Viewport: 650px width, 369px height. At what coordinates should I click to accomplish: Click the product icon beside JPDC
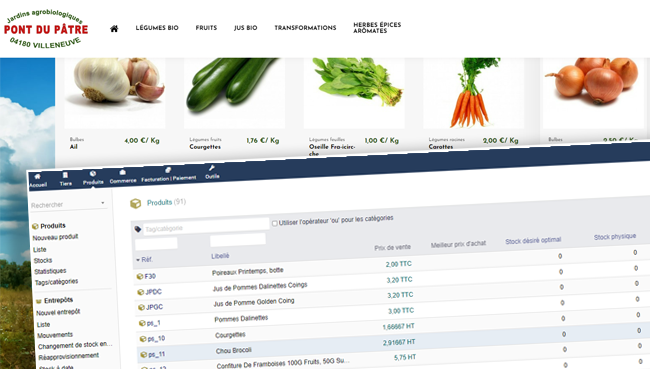(x=141, y=292)
